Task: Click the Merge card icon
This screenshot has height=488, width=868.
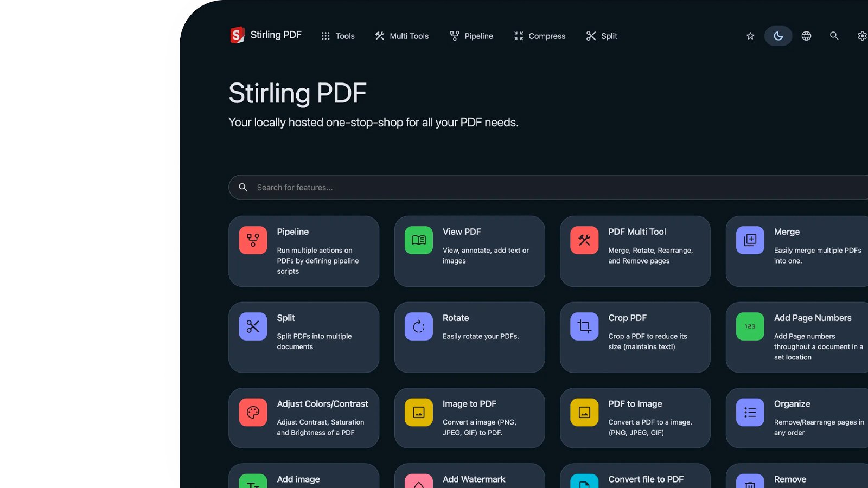Action: (x=750, y=240)
